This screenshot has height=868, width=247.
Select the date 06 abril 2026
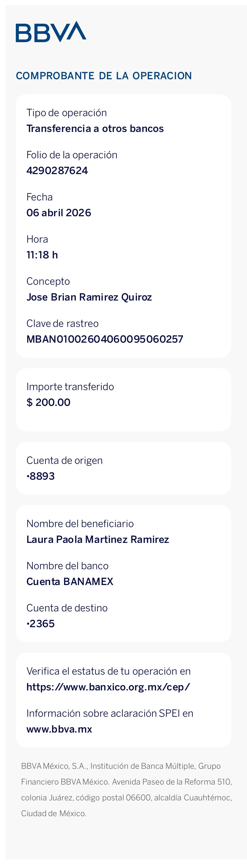point(59,213)
